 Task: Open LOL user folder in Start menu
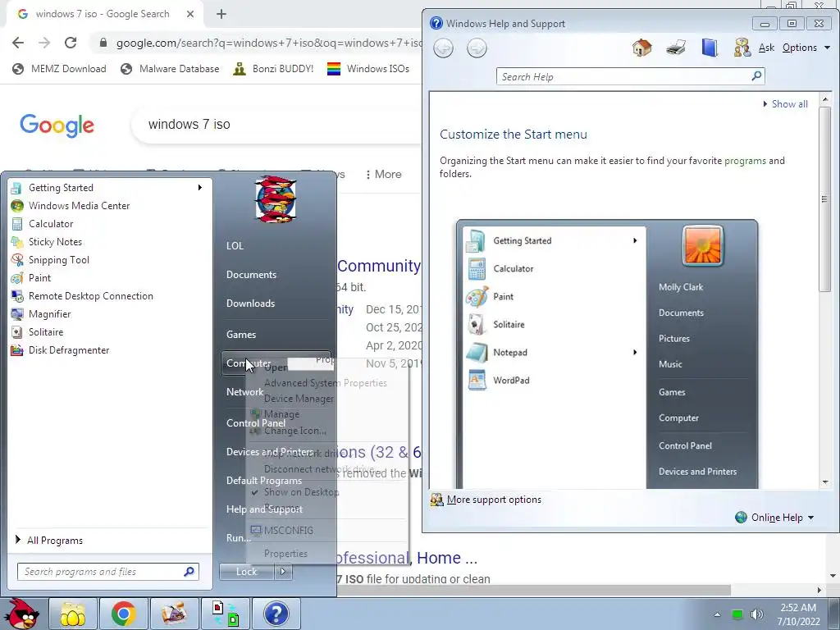pyautogui.click(x=235, y=246)
